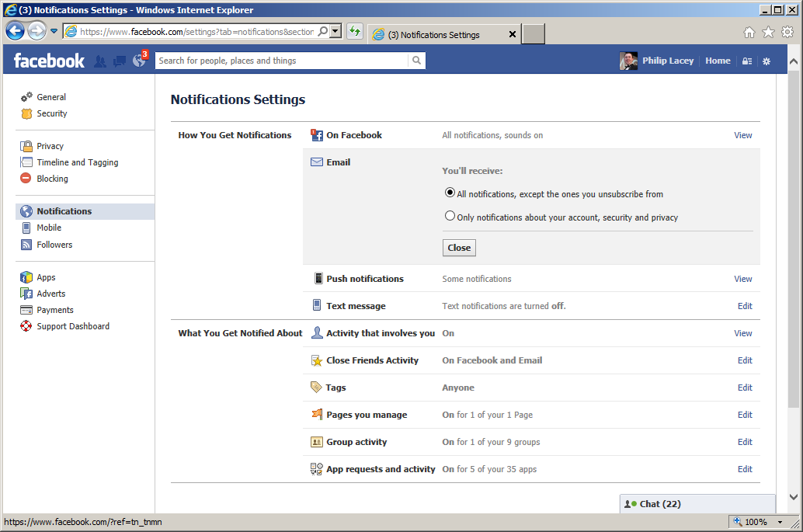803x532 pixels.
Task: Open the messages icon in header
Action: point(120,61)
